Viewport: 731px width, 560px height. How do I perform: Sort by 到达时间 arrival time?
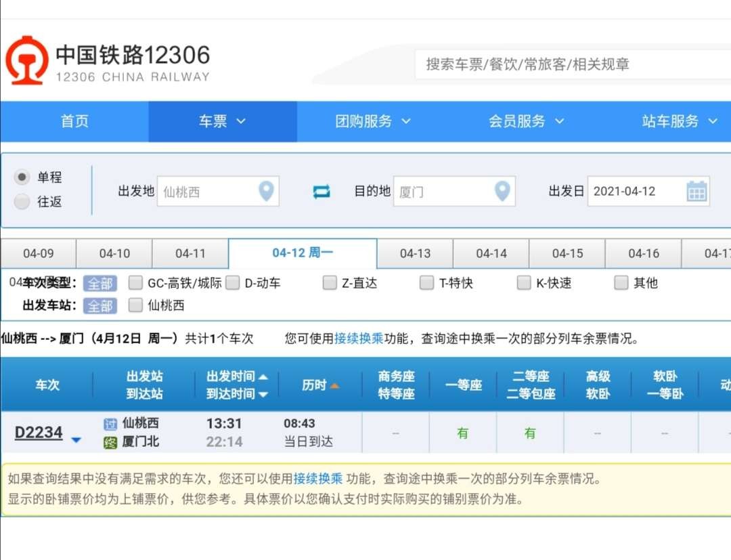(237, 394)
